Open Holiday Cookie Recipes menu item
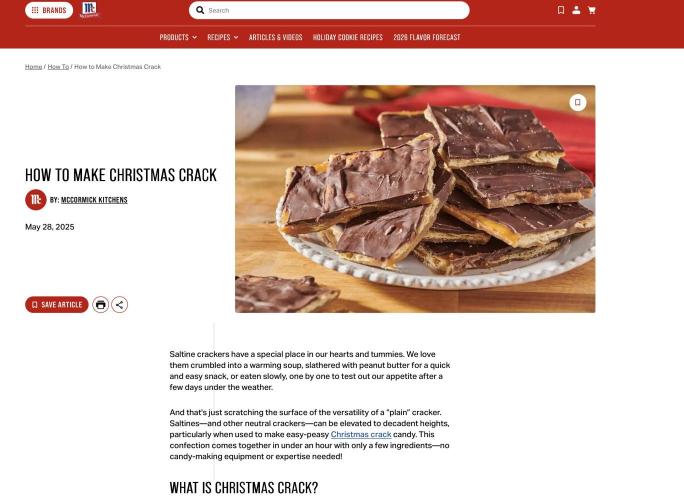Viewport: 684px width, 500px height. point(348,37)
